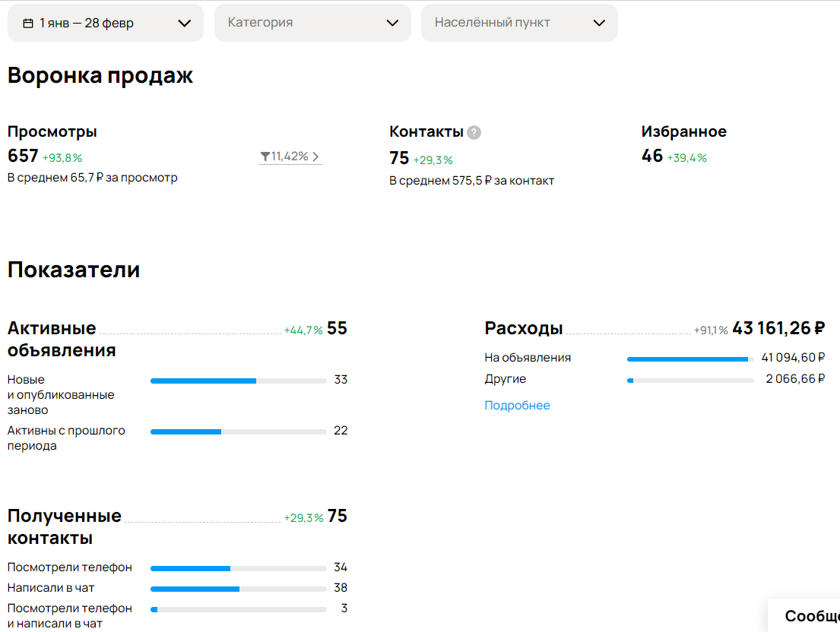
Task: Click the Активные объявления heading
Action: (x=62, y=339)
